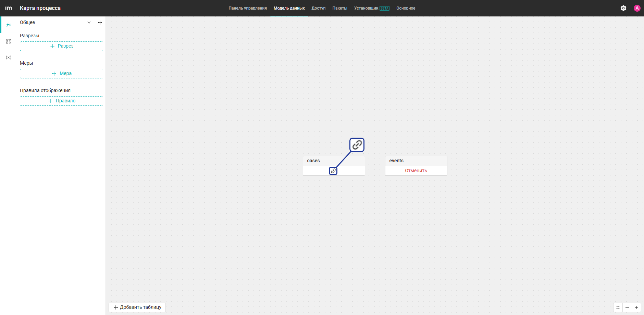
Task: Open the Доступ tab
Action: click(x=319, y=8)
